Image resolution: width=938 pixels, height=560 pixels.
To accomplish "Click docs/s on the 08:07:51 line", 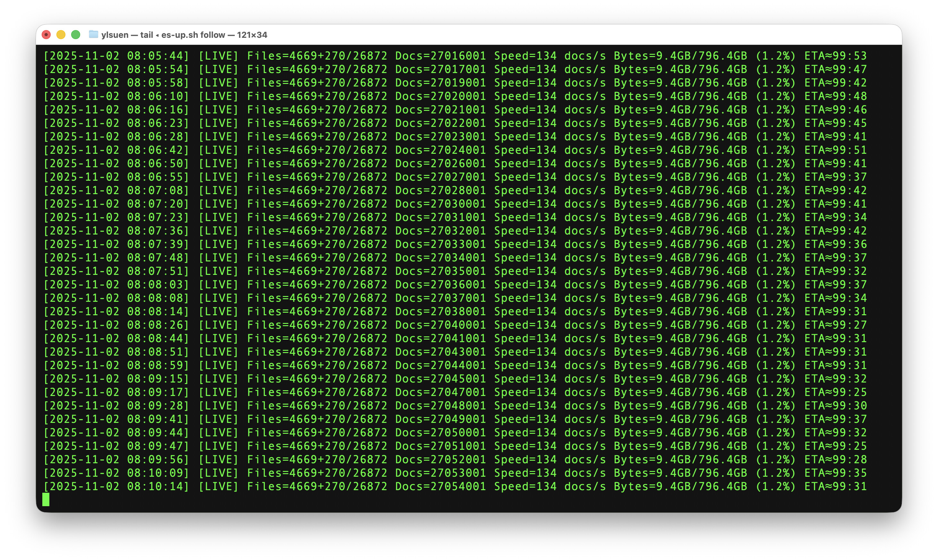I will click(585, 271).
